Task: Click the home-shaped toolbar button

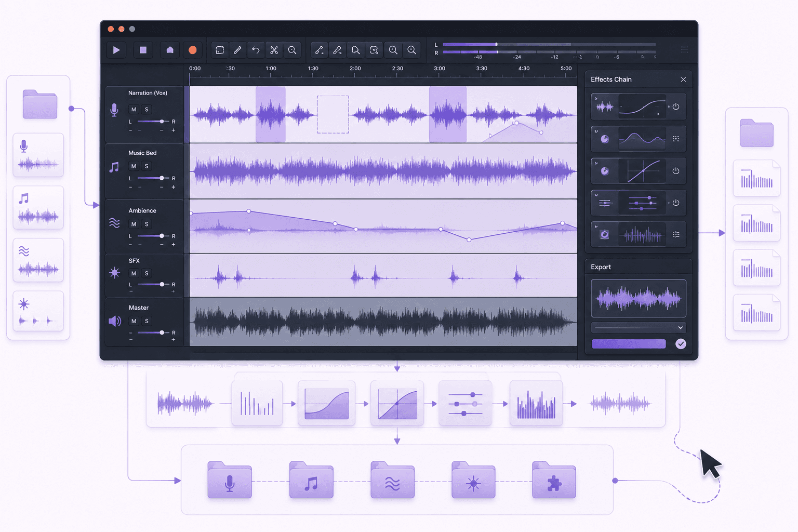Action: click(170, 50)
